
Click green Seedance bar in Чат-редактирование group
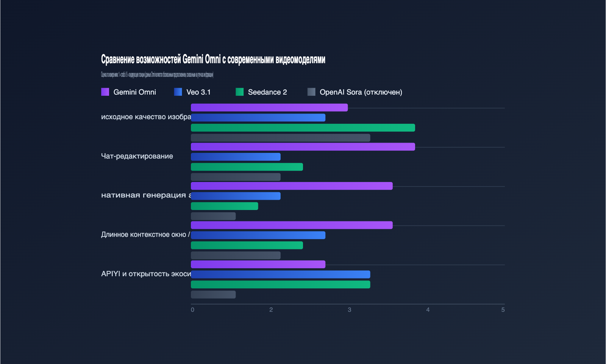click(x=247, y=167)
